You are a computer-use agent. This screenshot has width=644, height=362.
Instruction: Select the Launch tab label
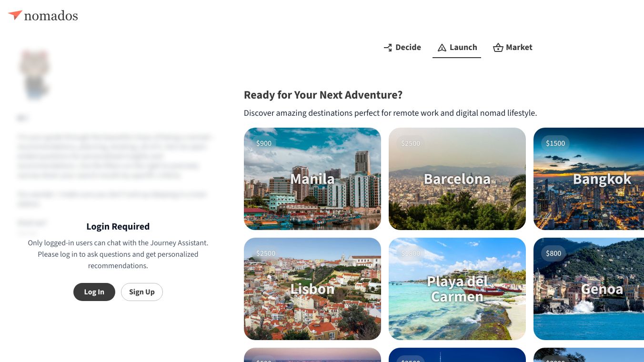coord(463,47)
